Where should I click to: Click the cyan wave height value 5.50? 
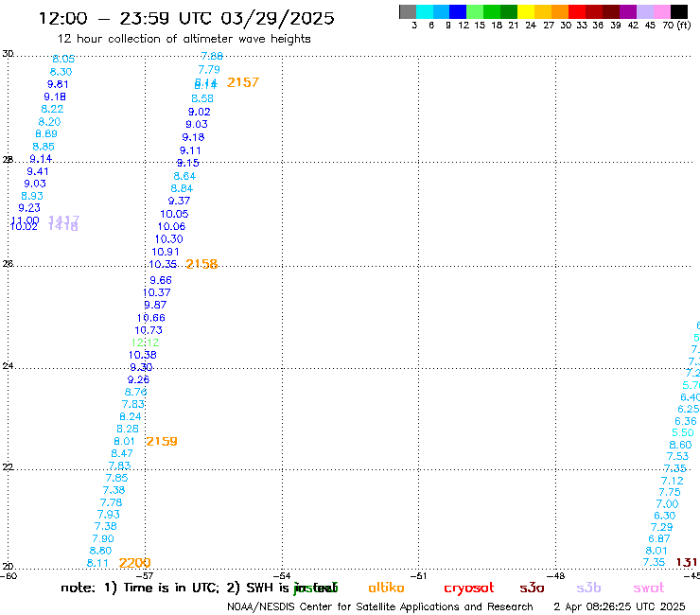click(x=683, y=432)
